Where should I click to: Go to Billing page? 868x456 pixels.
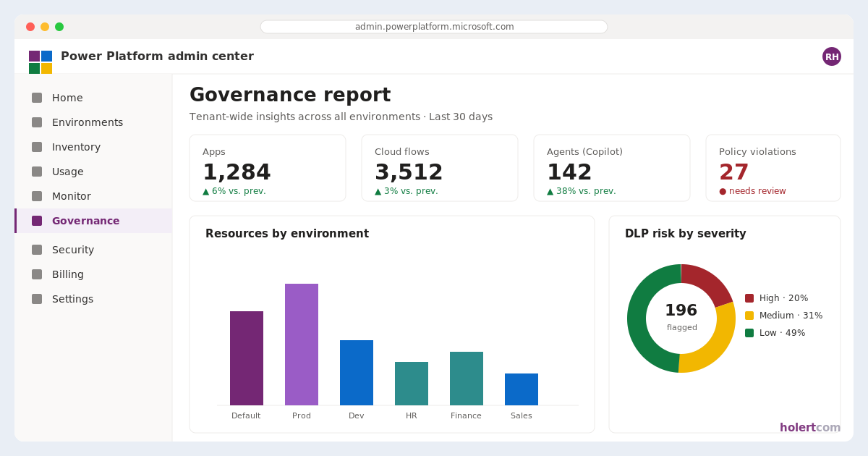tap(93, 274)
